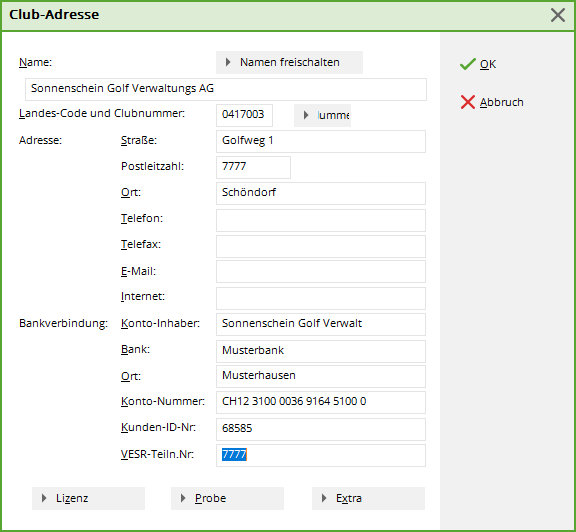Viewport: 576px width, 532px height.
Task: Click the Konto-Nummer field with the CH12 IBAN
Action: coord(321,402)
